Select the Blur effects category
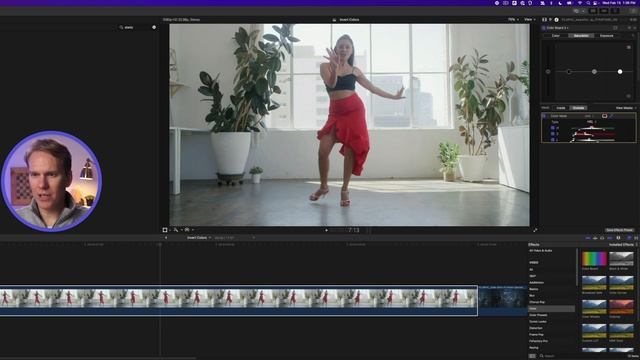The width and height of the screenshot is (640, 360). pos(532,296)
